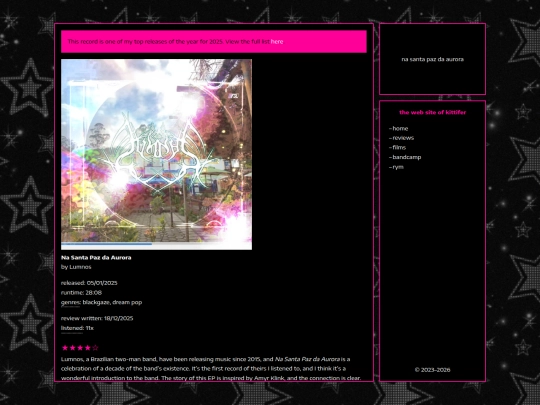Go to the home page link
Image resolution: width=540 pixels, height=405 pixels.
pyautogui.click(x=400, y=128)
